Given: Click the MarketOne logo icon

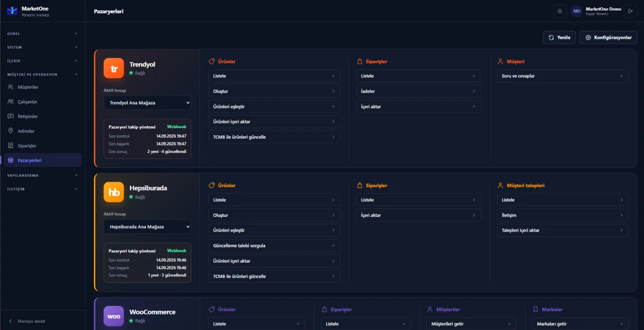Looking at the screenshot, I should coord(12,11).
